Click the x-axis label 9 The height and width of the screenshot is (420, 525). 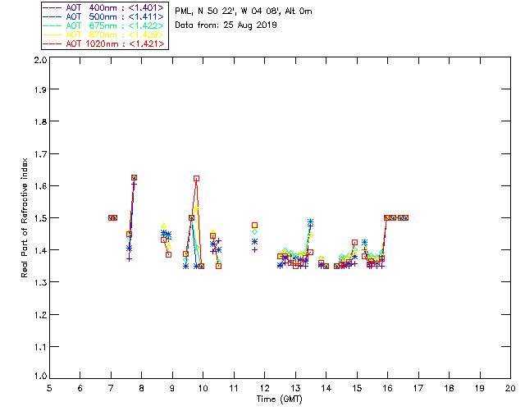click(172, 388)
